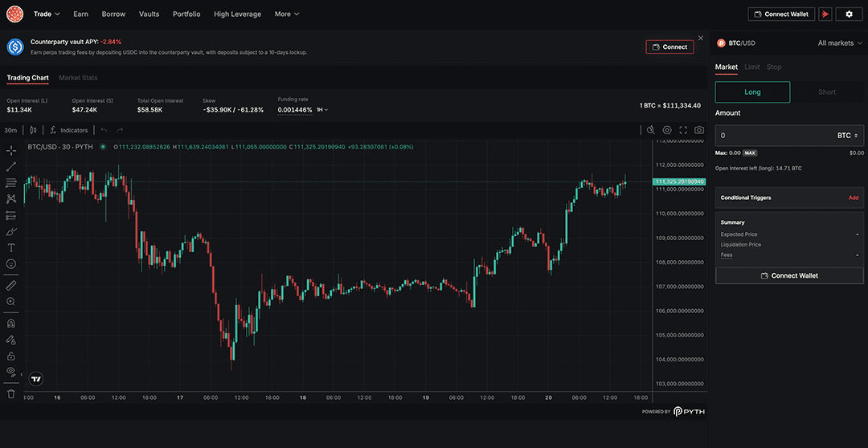Viewport: 868px width, 448px height.
Task: Click the trash icon to remove drawings
Action: click(11, 393)
